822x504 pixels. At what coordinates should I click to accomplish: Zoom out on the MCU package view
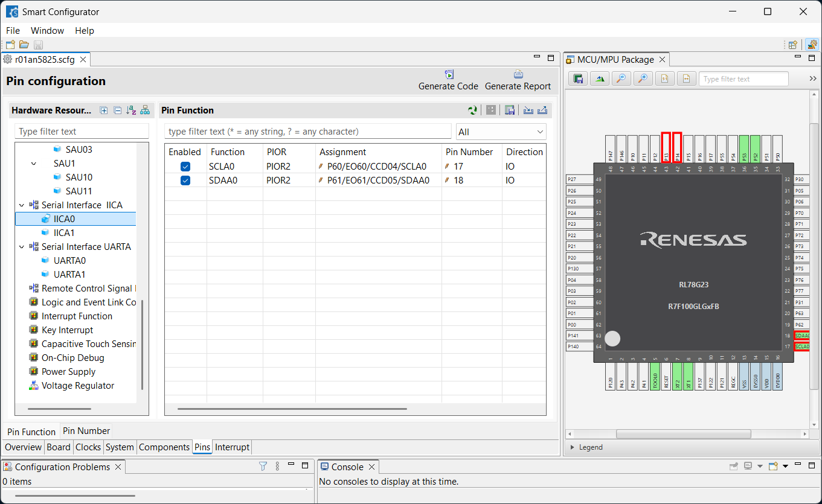coord(621,79)
